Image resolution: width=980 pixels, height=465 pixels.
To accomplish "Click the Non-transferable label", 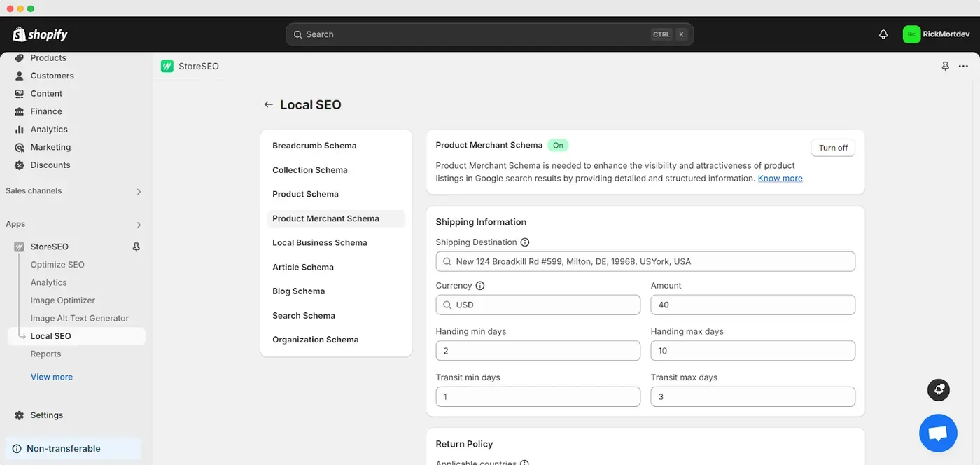I will pyautogui.click(x=64, y=449).
